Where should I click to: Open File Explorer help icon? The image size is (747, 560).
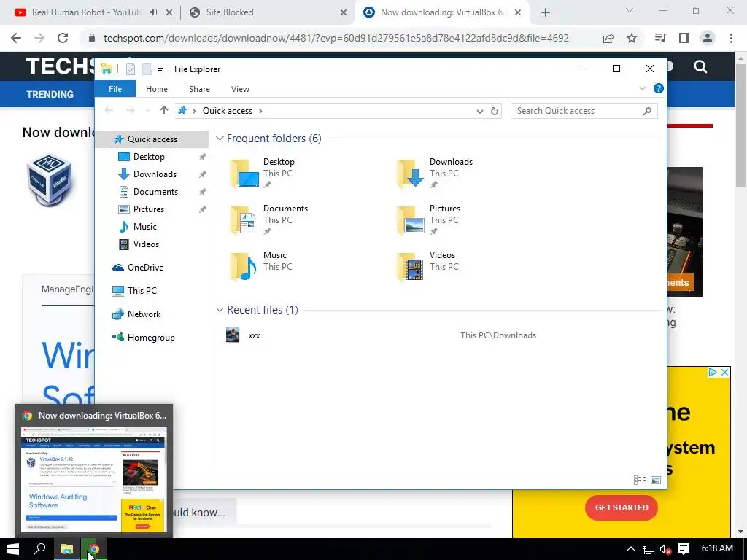coord(659,88)
